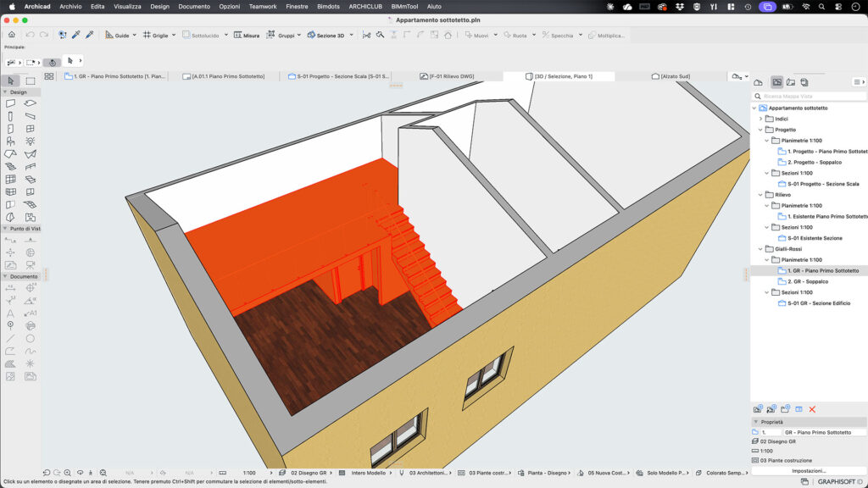Expand the Indici folder in navigator

(760, 119)
